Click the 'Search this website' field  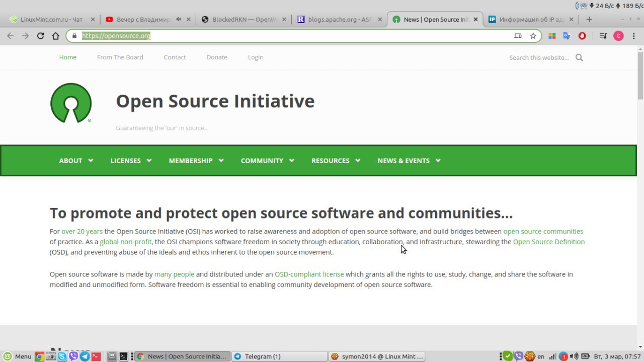tap(539, 58)
